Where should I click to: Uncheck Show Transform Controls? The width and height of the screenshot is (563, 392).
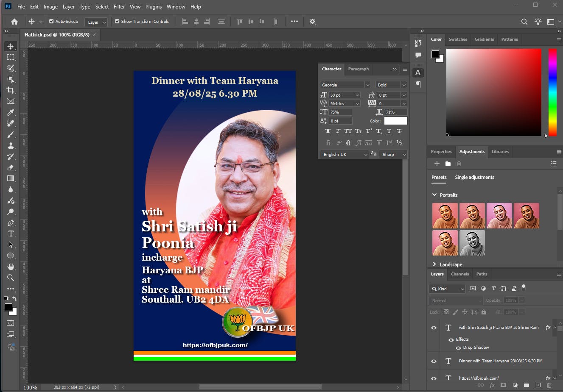coord(117,21)
